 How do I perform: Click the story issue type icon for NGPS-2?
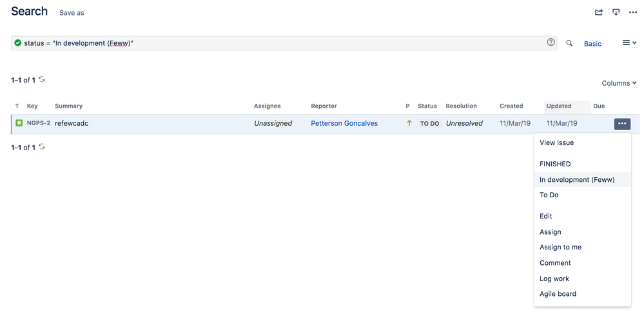(19, 122)
